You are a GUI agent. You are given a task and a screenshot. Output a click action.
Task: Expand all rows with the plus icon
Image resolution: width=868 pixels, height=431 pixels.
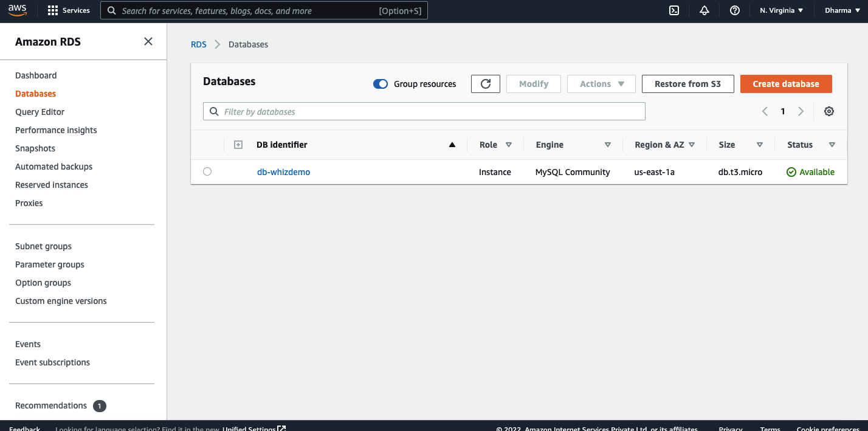(x=238, y=145)
